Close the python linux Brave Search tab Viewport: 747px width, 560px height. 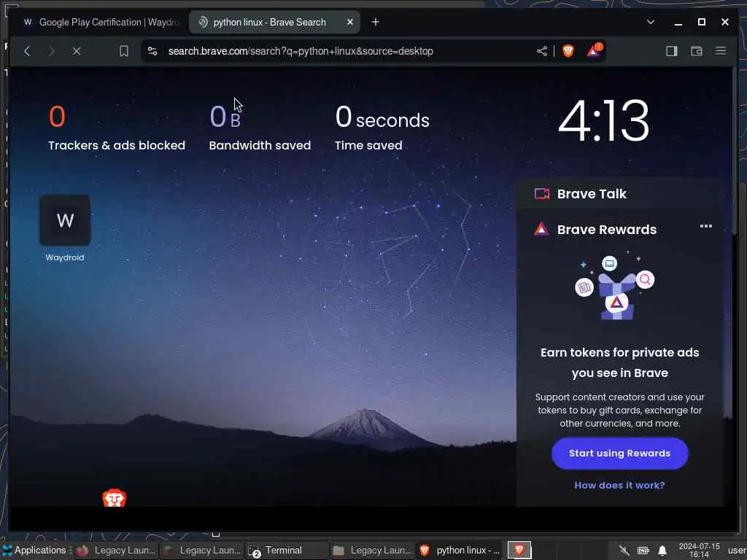click(350, 23)
